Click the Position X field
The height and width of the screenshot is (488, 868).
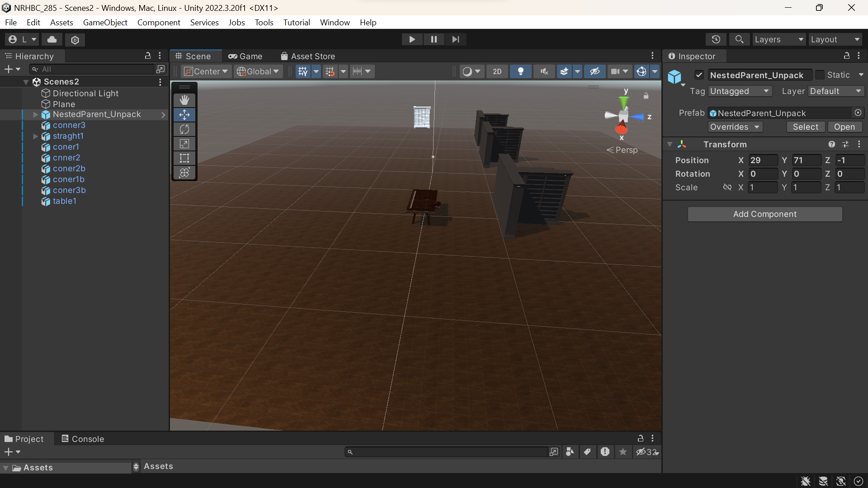click(763, 160)
